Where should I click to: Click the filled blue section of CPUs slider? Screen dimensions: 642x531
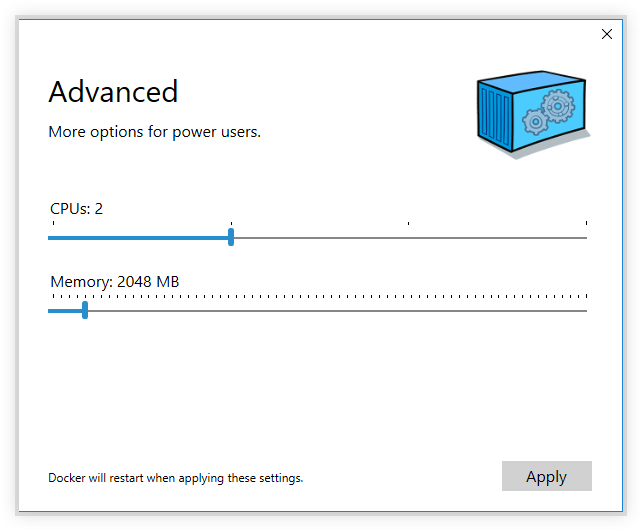(140, 237)
